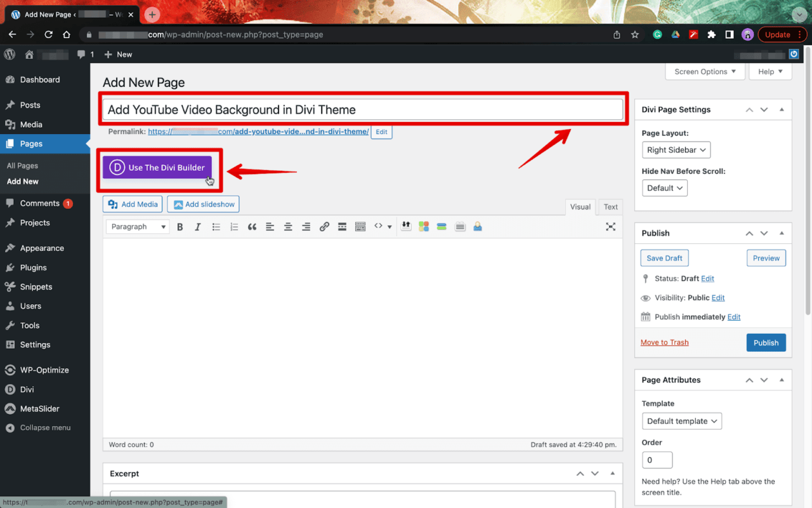The image size is (812, 508).
Task: Toggle the bulleted list icon
Action: [x=215, y=226]
